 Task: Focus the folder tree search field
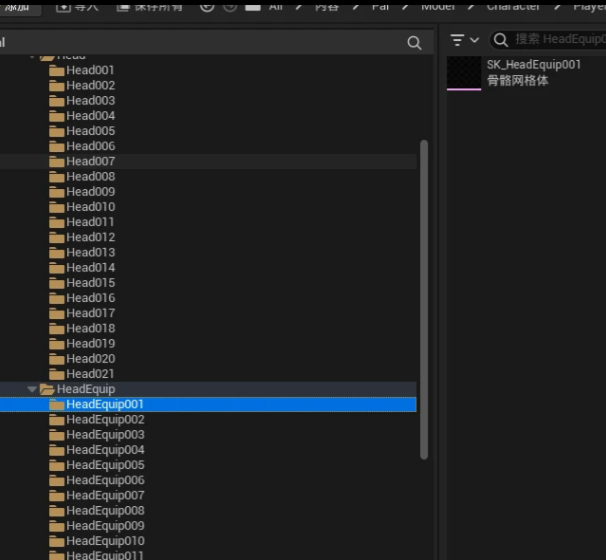click(216, 43)
